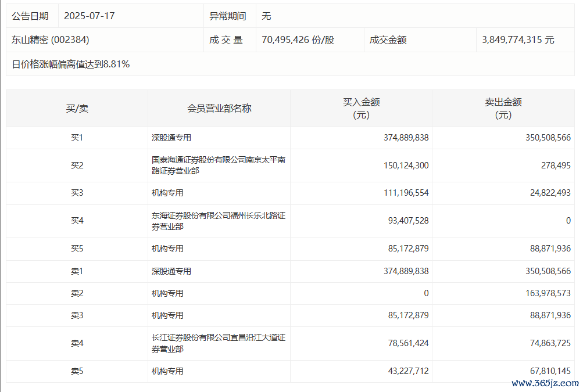583x392 pixels.
Task: Click the 买1 row label
Action: [x=77, y=138]
